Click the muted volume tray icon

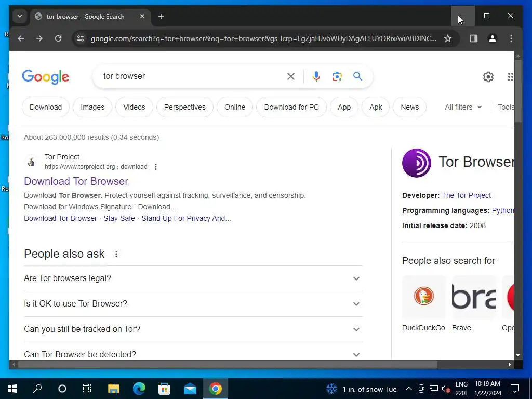pos(446,389)
